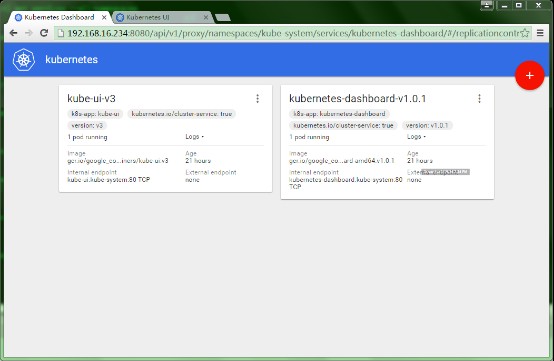Click '21 hours' age on kubernetes-dashboard card
The height and width of the screenshot is (361, 554).
pyautogui.click(x=420, y=161)
